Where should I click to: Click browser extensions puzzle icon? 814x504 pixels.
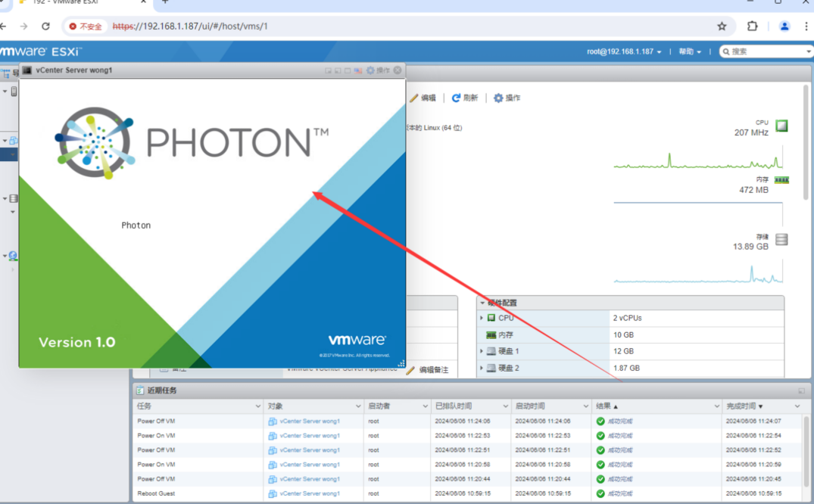(x=752, y=26)
